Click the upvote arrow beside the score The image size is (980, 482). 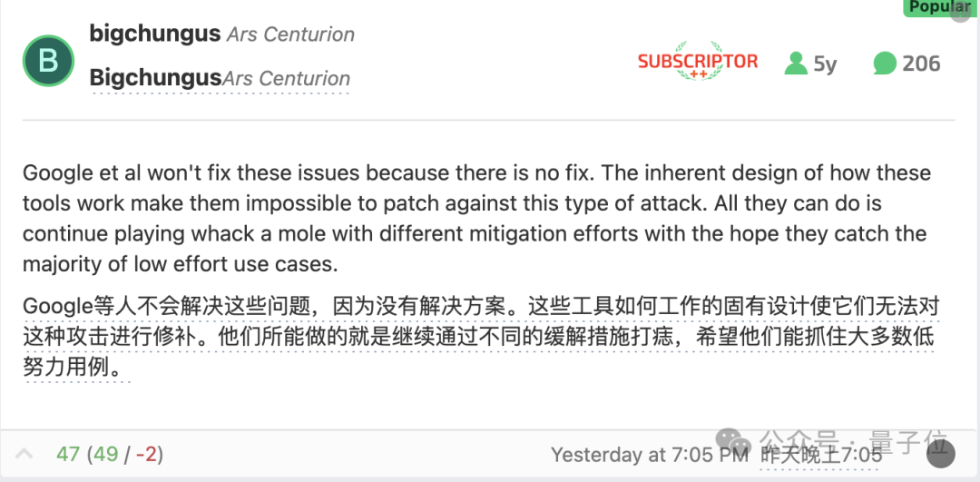(25, 454)
